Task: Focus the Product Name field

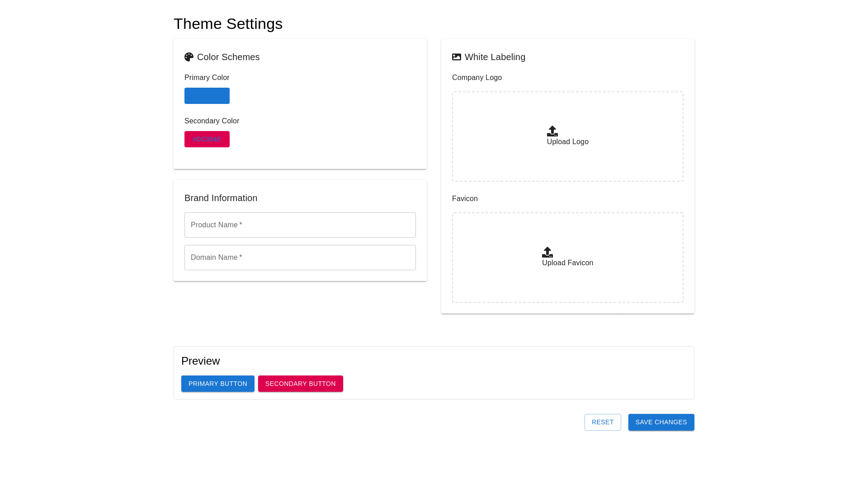Action: [300, 225]
